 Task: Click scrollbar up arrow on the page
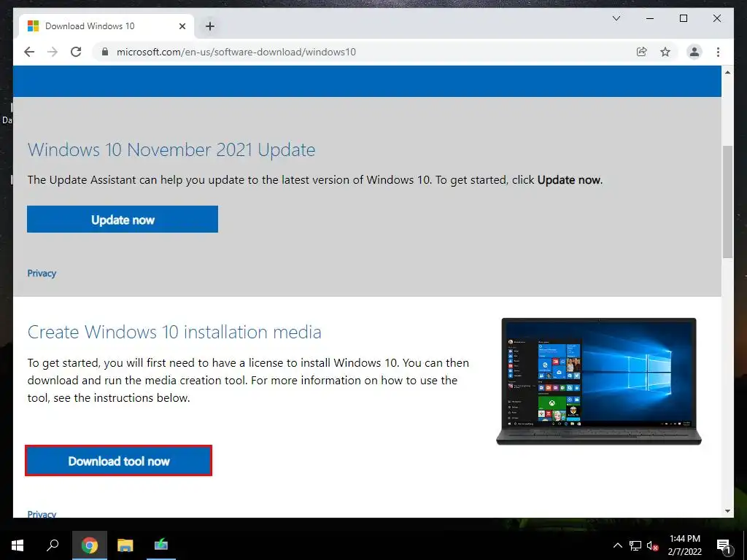click(x=727, y=72)
